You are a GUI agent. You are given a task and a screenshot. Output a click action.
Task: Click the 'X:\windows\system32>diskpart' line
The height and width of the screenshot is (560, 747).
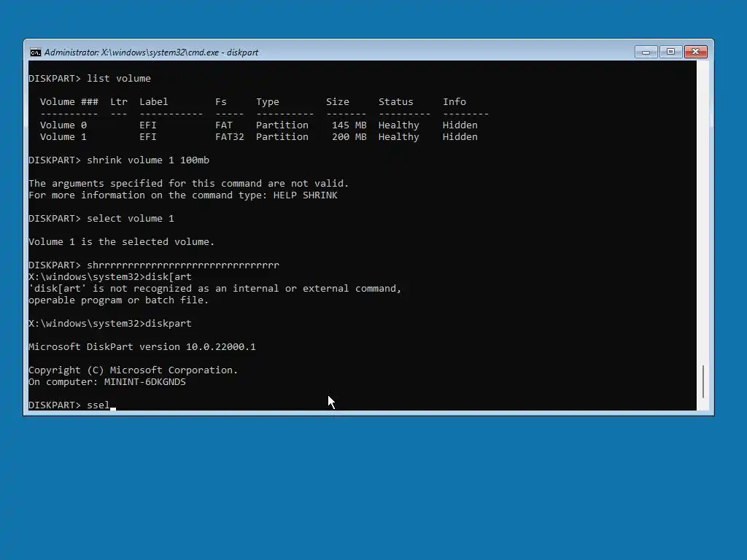[110, 323]
